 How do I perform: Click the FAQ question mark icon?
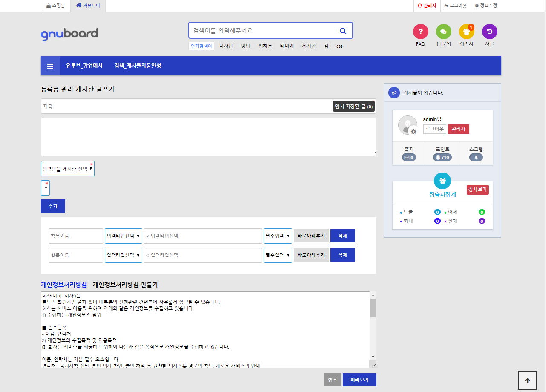point(420,32)
